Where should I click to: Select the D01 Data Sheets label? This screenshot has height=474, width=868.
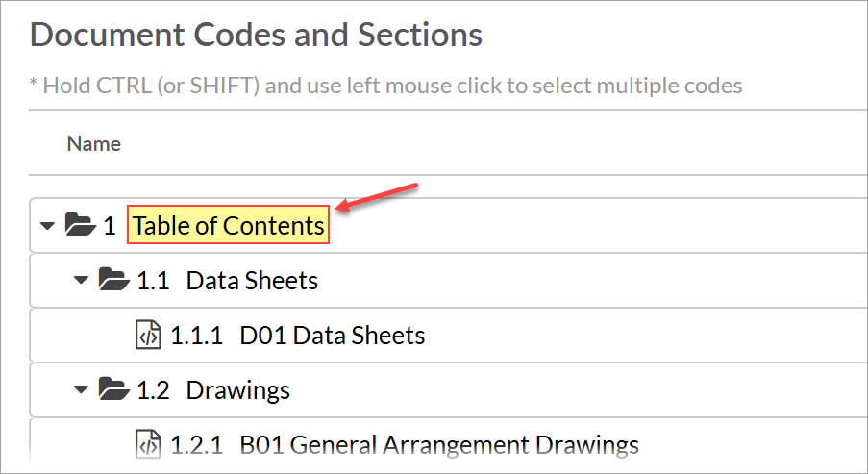[333, 336]
